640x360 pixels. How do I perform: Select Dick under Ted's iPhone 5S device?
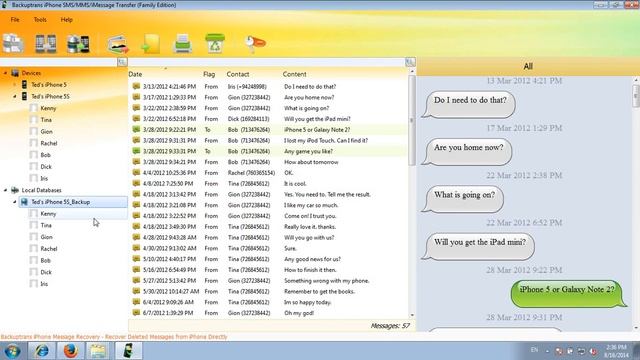46,167
